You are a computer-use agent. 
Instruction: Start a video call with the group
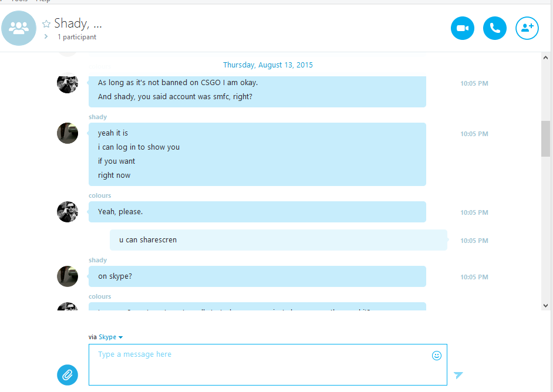point(463,28)
